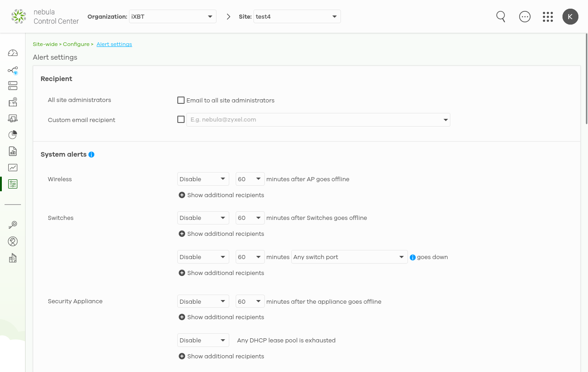This screenshot has height=372, width=588.
Task: Click the page vertical scrollbar
Action: click(586, 82)
